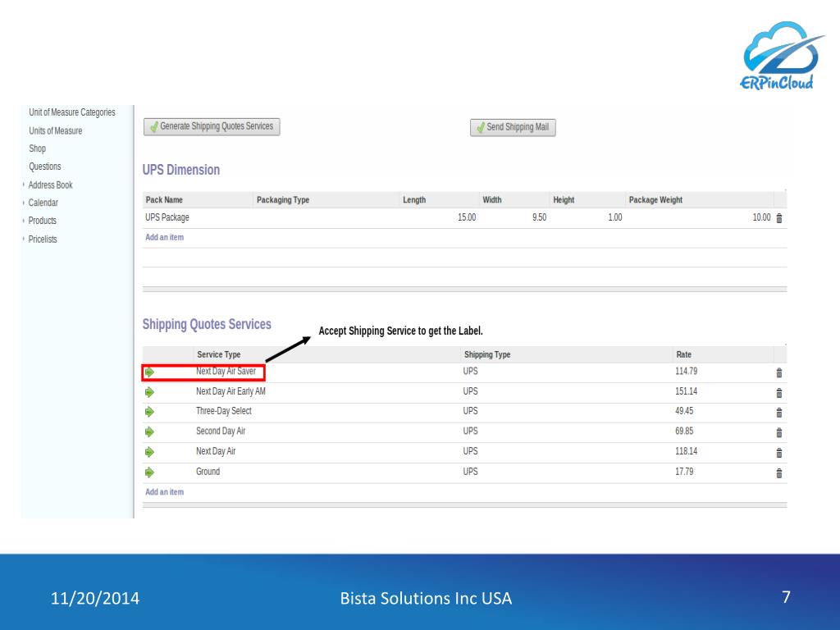Select the Three-Day Select row text

[224, 411]
